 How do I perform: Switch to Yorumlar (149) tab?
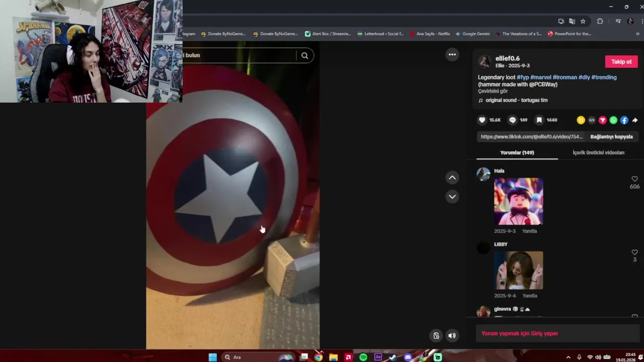click(517, 153)
